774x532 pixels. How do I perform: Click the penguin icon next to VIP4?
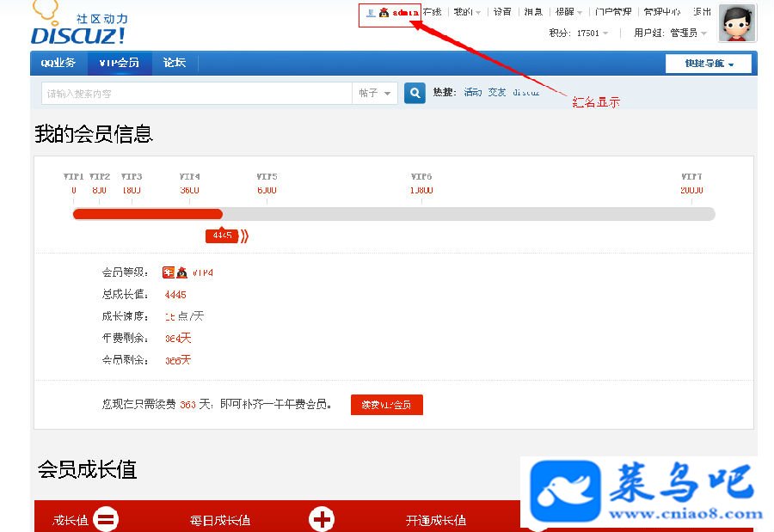182,272
